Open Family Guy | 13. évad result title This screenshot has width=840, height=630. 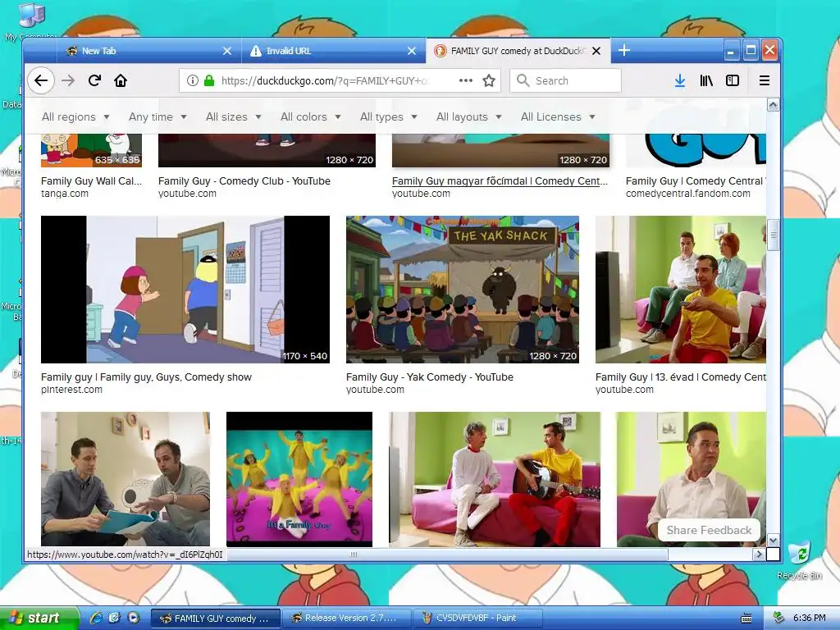pos(680,377)
